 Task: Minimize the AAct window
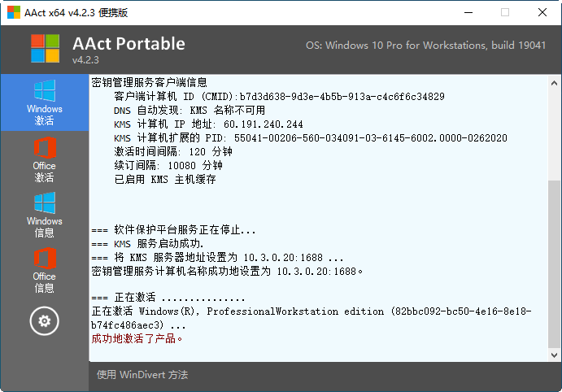[468, 12]
